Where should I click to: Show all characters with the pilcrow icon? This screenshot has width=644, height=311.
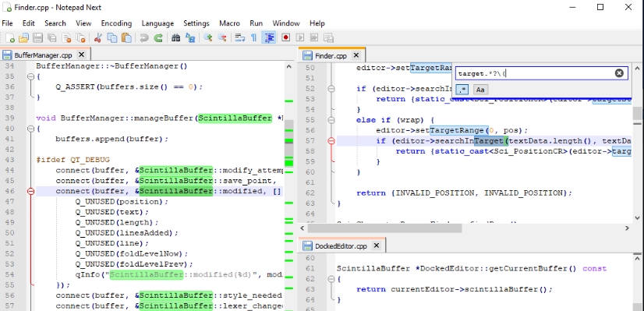pos(254,37)
